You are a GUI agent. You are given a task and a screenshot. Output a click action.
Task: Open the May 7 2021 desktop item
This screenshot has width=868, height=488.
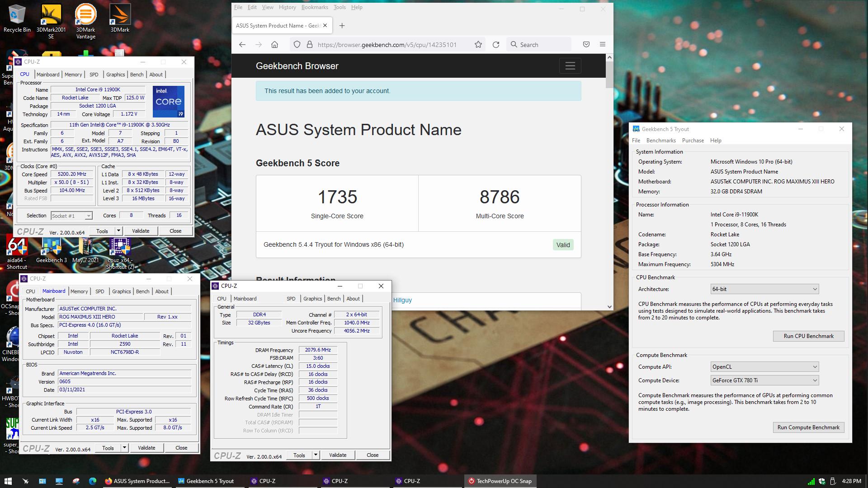tap(85, 250)
